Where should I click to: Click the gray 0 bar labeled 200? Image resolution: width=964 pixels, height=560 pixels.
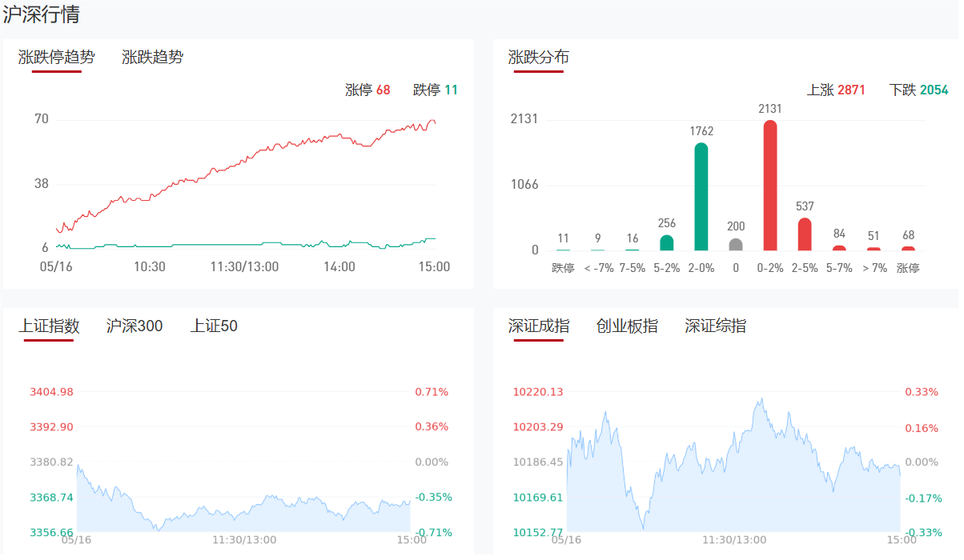[x=736, y=244]
